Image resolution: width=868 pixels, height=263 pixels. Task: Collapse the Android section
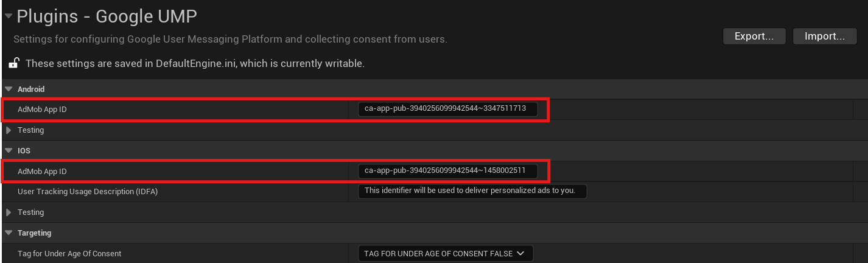pyautogui.click(x=9, y=89)
